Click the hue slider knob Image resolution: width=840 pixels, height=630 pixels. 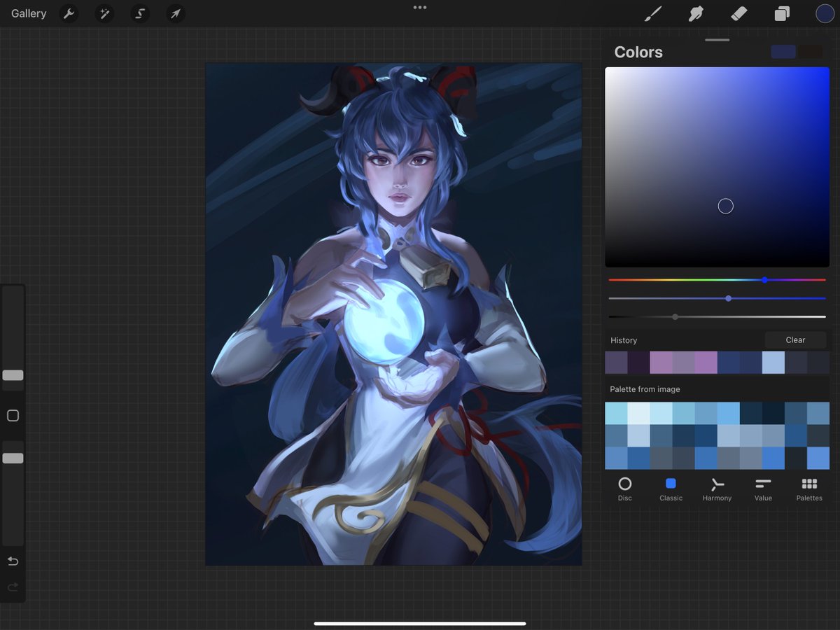coord(764,280)
